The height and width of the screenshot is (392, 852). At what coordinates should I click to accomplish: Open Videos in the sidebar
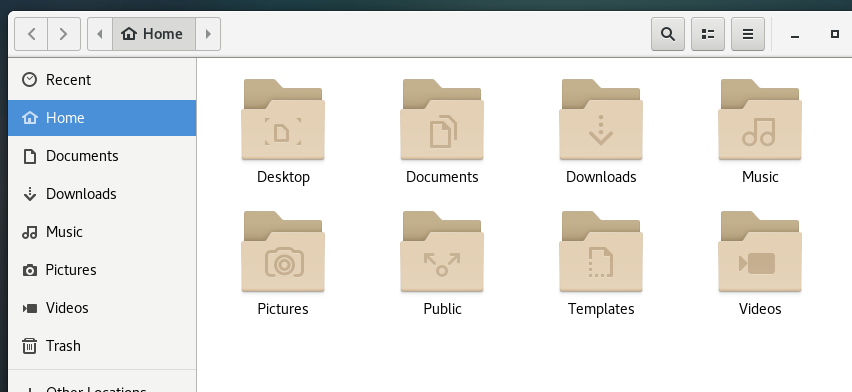[x=102, y=308]
